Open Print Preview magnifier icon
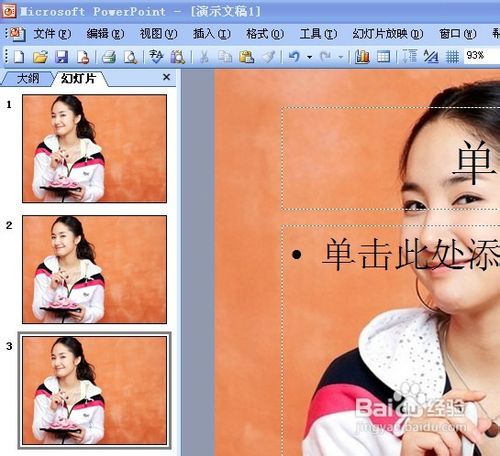 (130, 57)
